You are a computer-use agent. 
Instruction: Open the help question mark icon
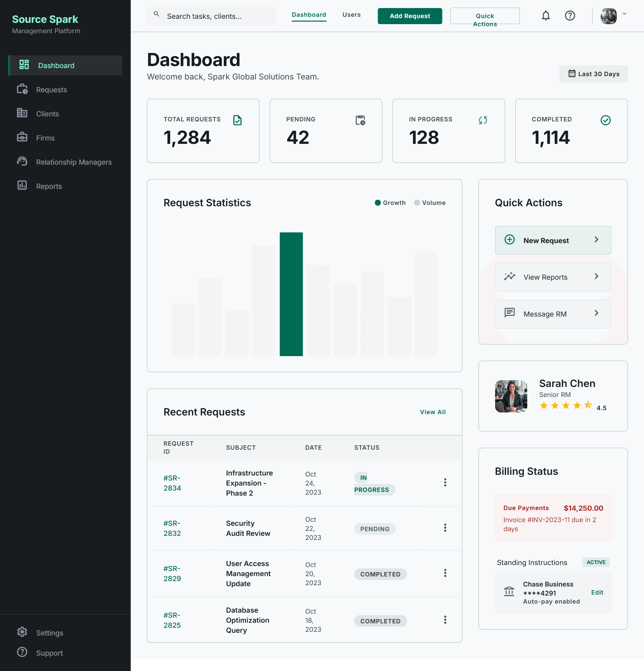click(x=570, y=16)
